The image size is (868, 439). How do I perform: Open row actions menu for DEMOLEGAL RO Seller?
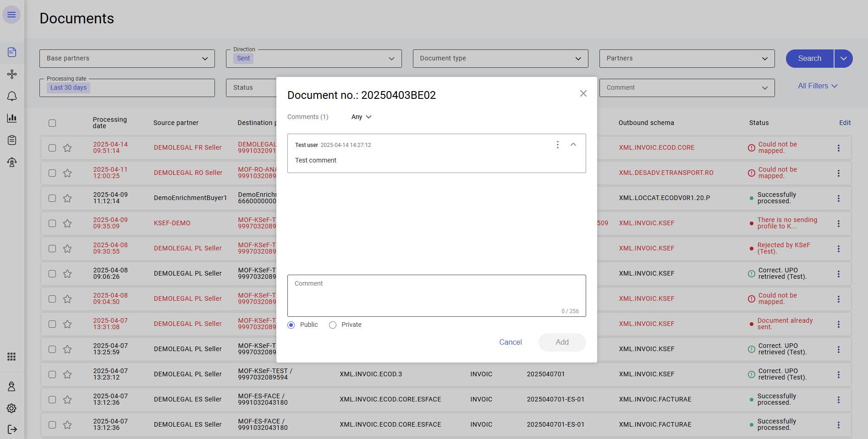pos(838,173)
